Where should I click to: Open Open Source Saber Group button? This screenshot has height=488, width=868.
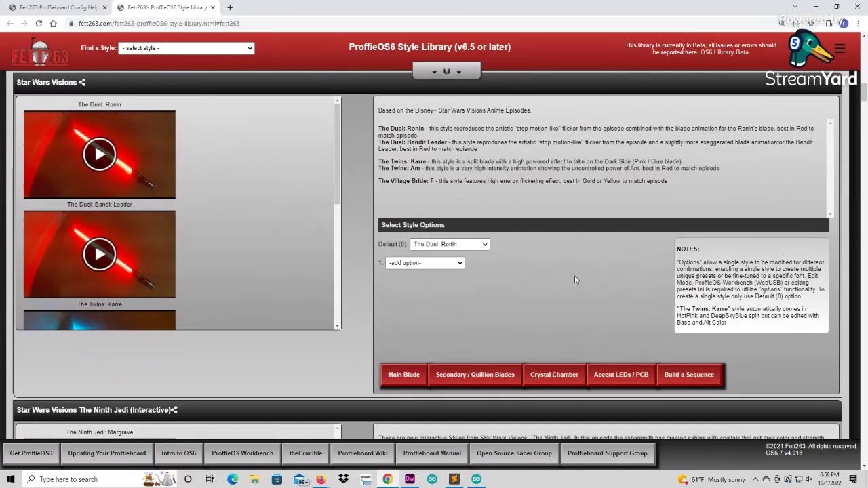pyautogui.click(x=514, y=453)
